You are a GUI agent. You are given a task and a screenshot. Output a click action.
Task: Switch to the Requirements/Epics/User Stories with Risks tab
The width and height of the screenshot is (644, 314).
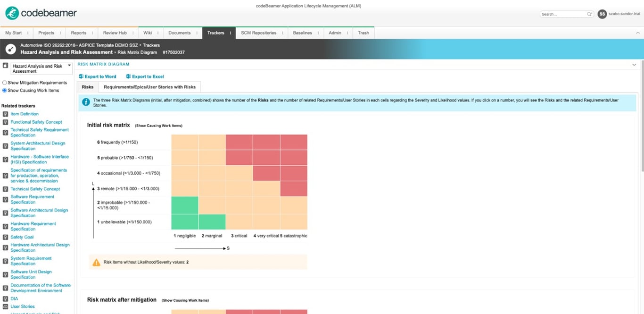pyautogui.click(x=150, y=87)
